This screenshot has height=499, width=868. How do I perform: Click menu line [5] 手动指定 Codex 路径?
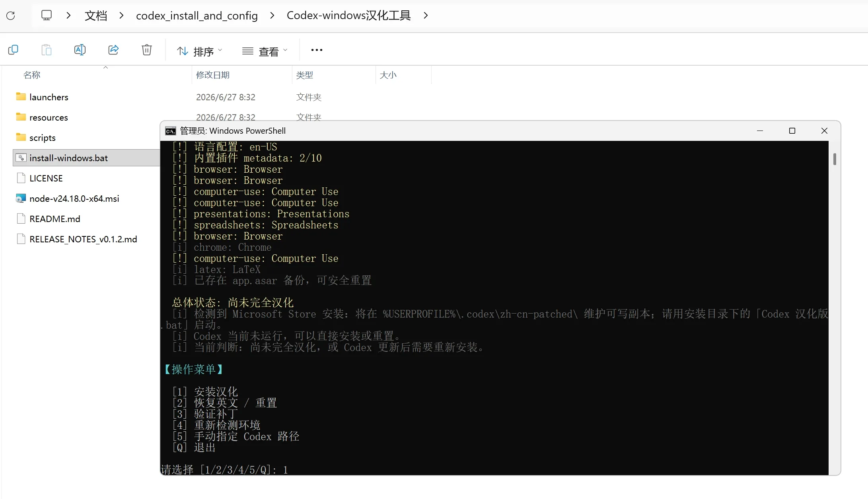point(236,436)
